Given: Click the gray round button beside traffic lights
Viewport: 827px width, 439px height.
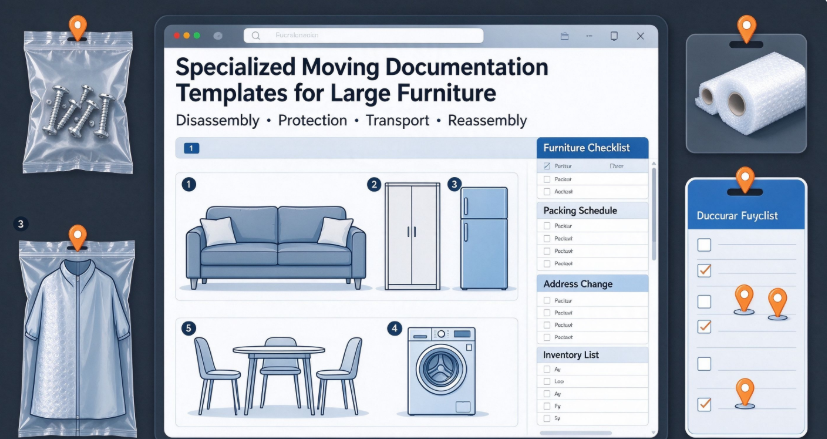Looking at the screenshot, I should click(x=218, y=36).
